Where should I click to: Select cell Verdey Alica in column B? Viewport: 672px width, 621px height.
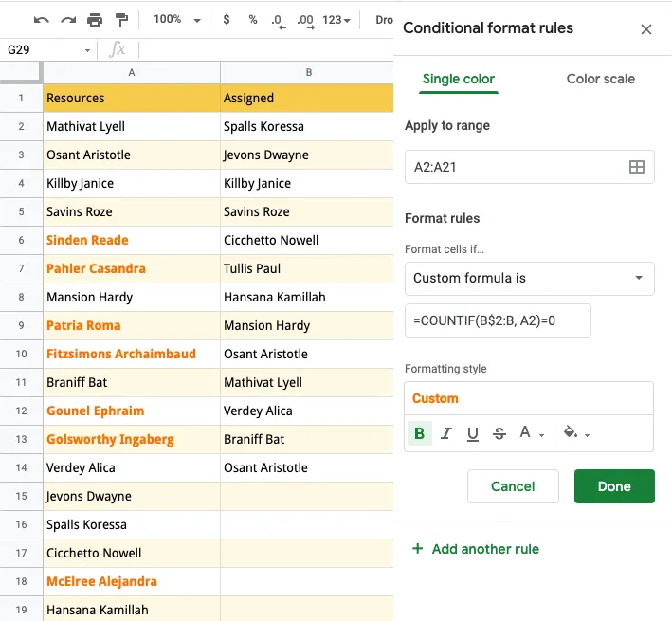click(x=307, y=411)
